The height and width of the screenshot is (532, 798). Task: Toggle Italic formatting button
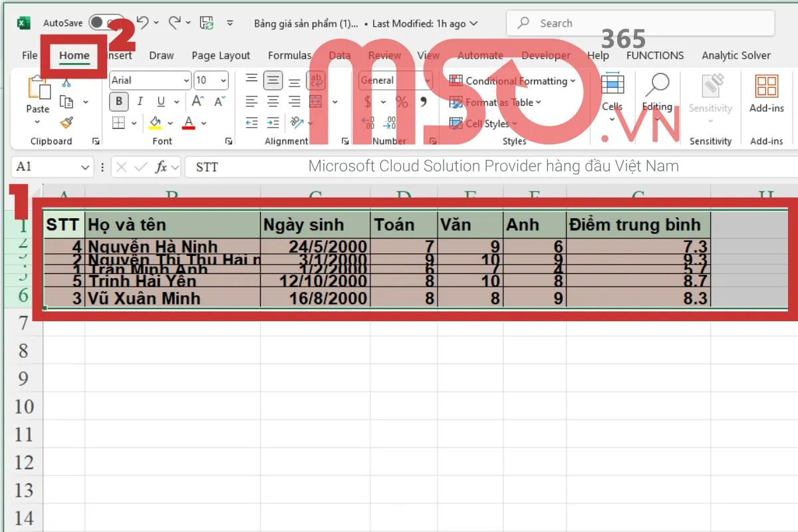140,102
